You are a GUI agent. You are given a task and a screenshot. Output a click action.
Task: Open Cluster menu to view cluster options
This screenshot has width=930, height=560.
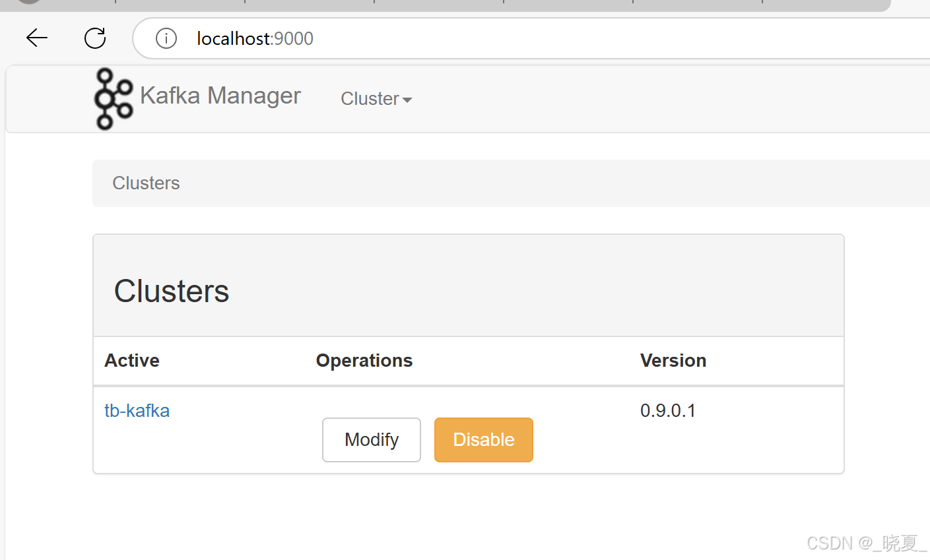tap(376, 98)
